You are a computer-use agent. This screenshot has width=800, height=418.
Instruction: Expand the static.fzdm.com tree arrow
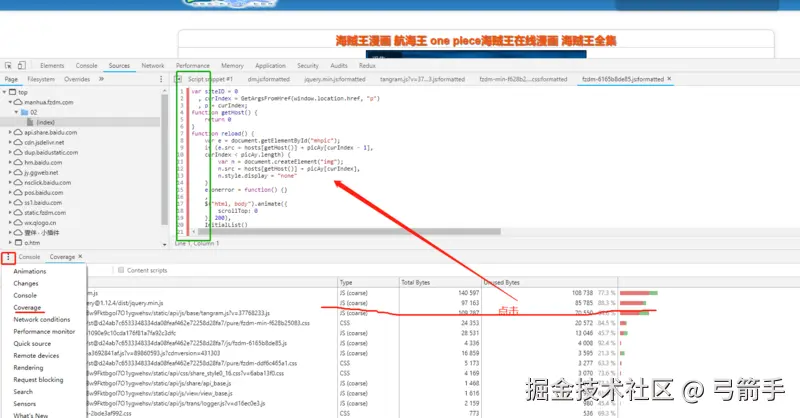click(x=10, y=212)
